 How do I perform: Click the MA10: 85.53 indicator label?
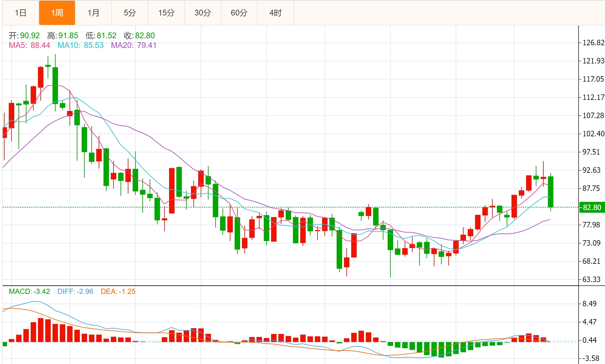click(80, 45)
